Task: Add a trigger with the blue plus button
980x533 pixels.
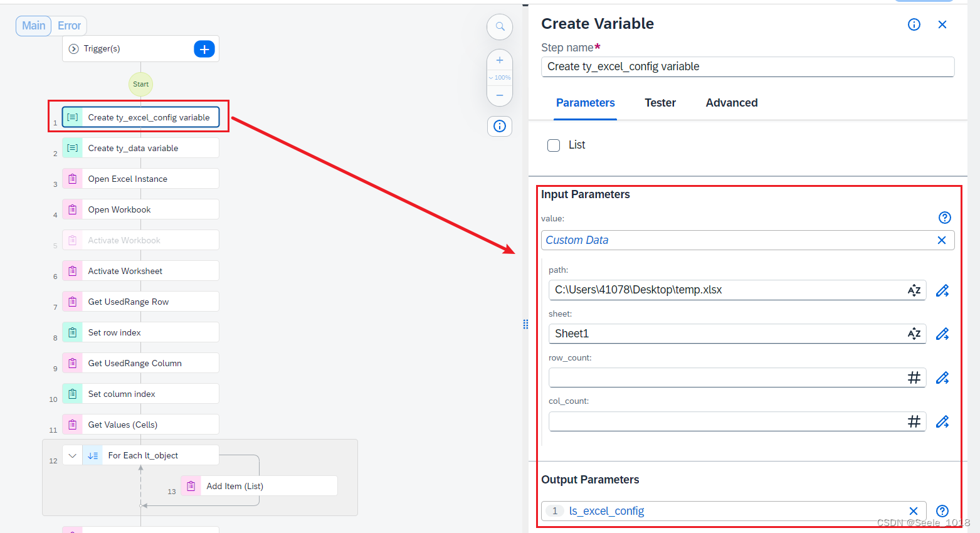Action: [204, 49]
